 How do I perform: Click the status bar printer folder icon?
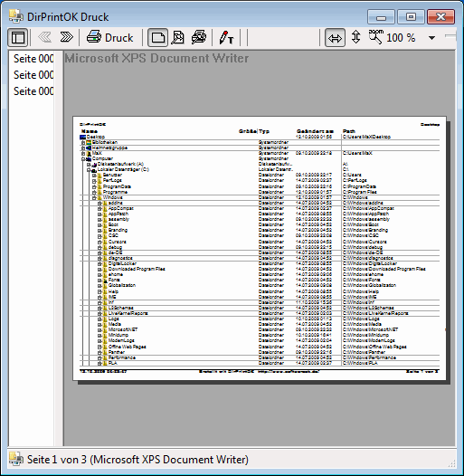(15, 459)
